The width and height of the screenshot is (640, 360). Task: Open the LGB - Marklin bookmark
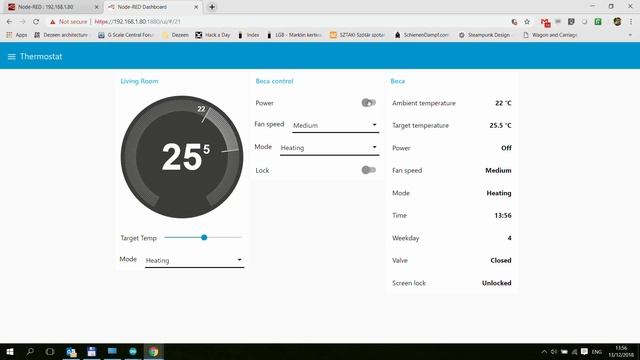[294, 35]
